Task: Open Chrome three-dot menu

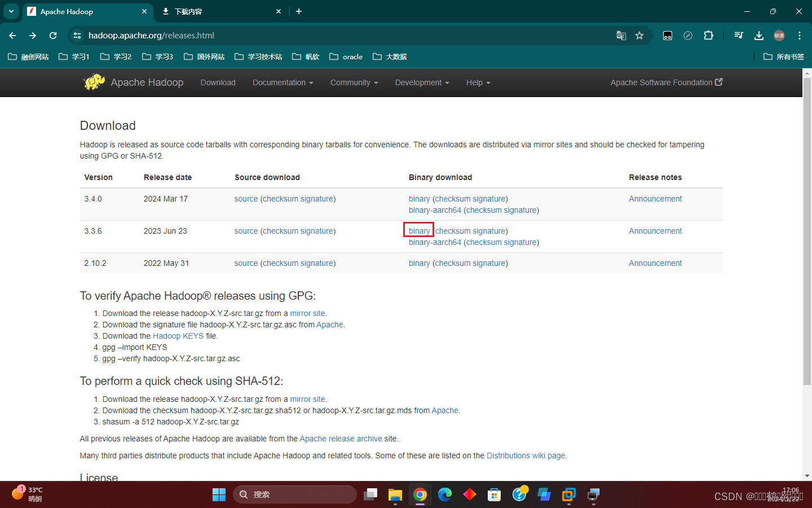Action: tap(800, 36)
